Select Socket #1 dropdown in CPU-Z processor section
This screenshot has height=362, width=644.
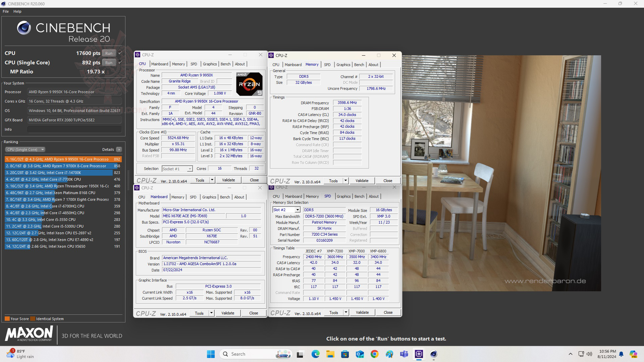click(x=176, y=168)
